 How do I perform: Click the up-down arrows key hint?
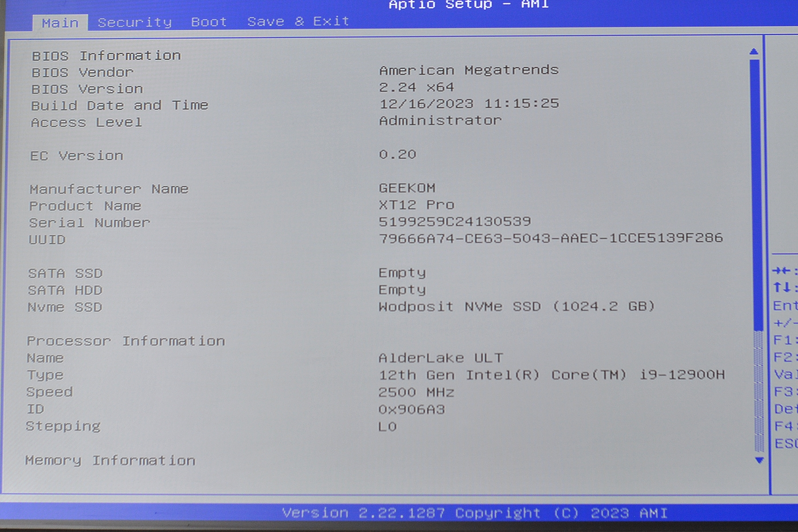pos(785,288)
